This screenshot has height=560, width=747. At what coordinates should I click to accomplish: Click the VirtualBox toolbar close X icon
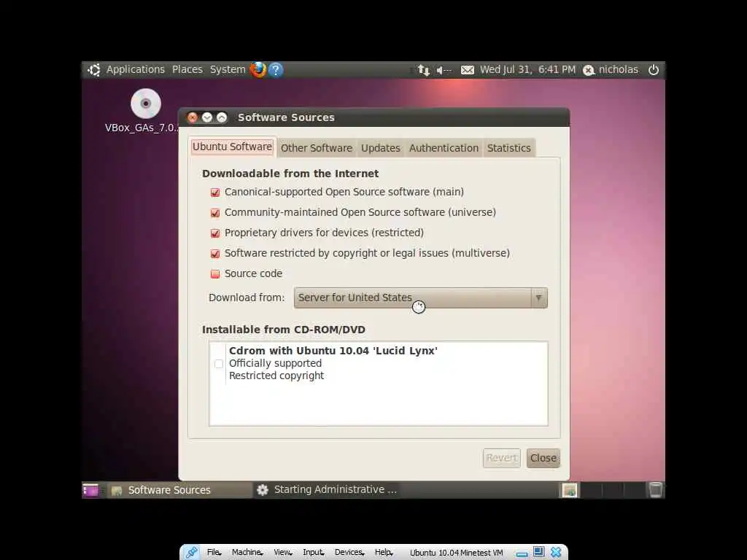tap(556, 553)
